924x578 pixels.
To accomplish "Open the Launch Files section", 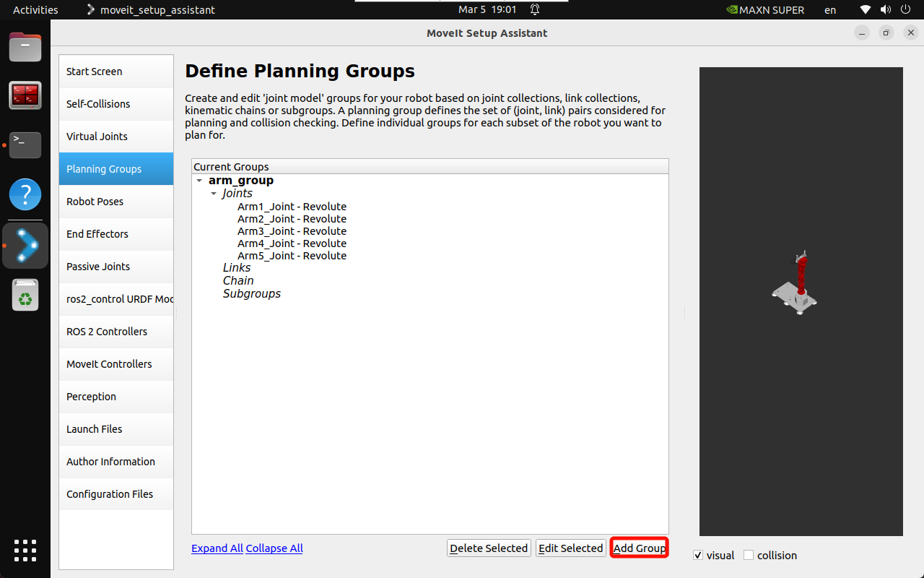I will click(x=116, y=429).
